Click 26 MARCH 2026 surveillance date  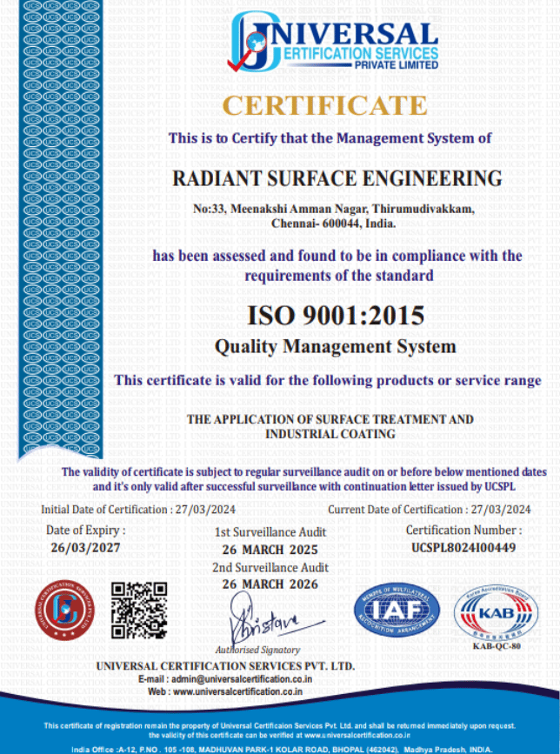[270, 584]
